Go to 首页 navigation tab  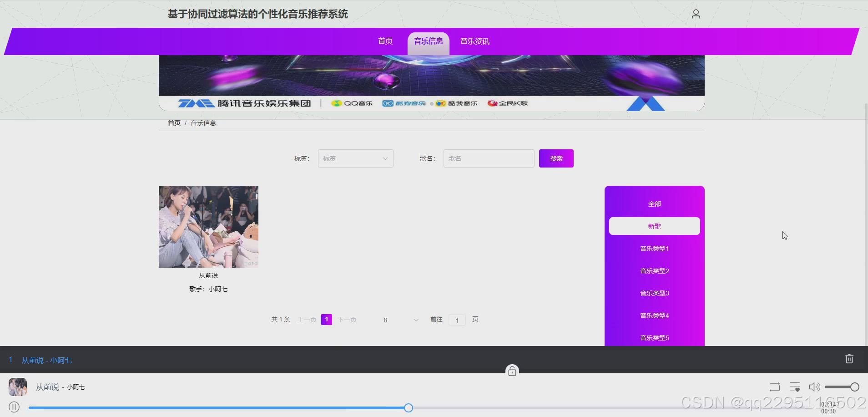click(x=385, y=41)
